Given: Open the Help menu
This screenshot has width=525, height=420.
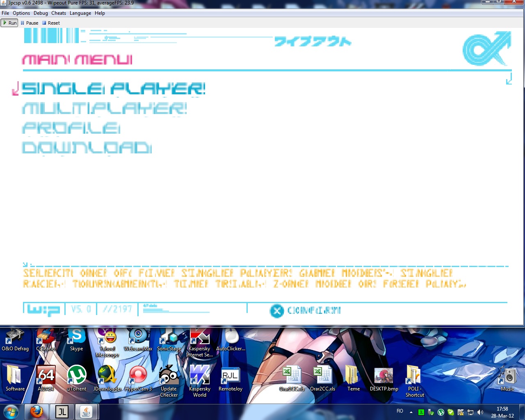Looking at the screenshot, I should click(100, 13).
